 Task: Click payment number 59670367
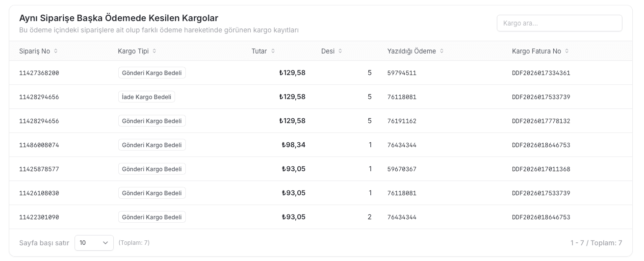[x=402, y=169]
